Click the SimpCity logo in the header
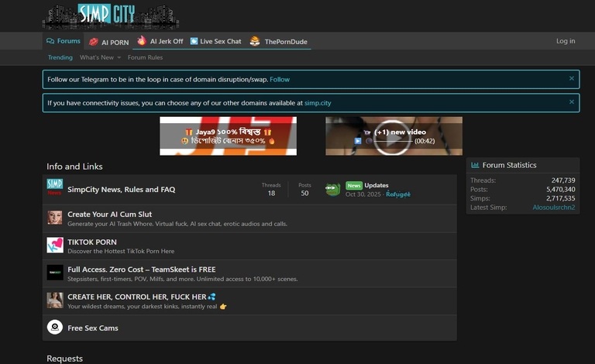The width and height of the screenshot is (595, 364). [111, 16]
